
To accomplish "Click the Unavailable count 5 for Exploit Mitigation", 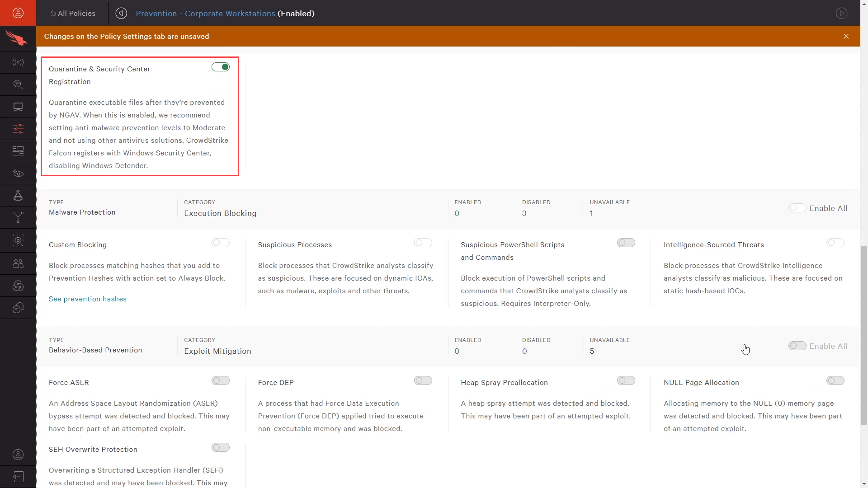I will pos(592,351).
